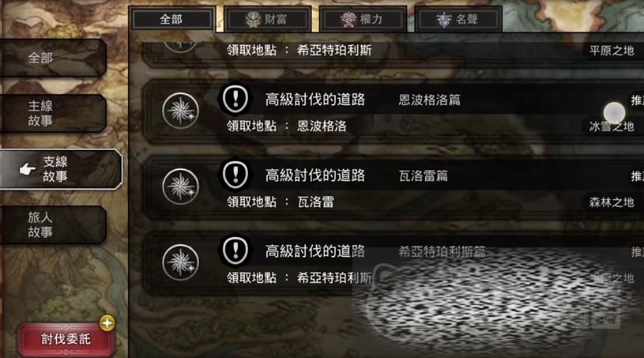The width and height of the screenshot is (644, 358).
Task: Click the compass emblem of 希亞特珀利斯篇 quest
Action: 181,262
